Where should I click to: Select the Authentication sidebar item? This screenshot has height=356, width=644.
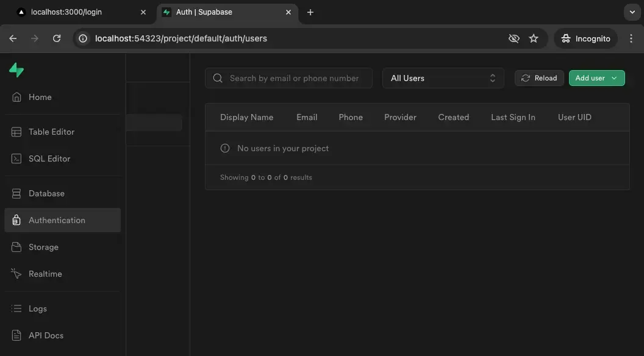click(57, 220)
